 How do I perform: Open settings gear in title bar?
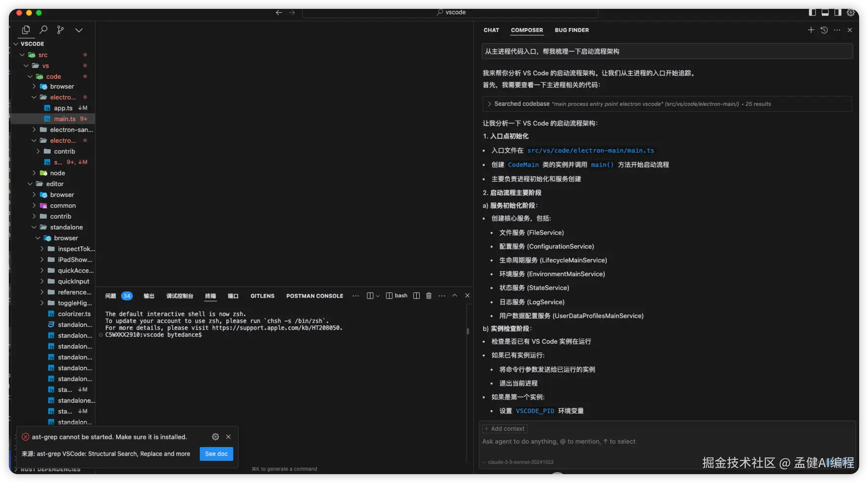[x=850, y=12]
